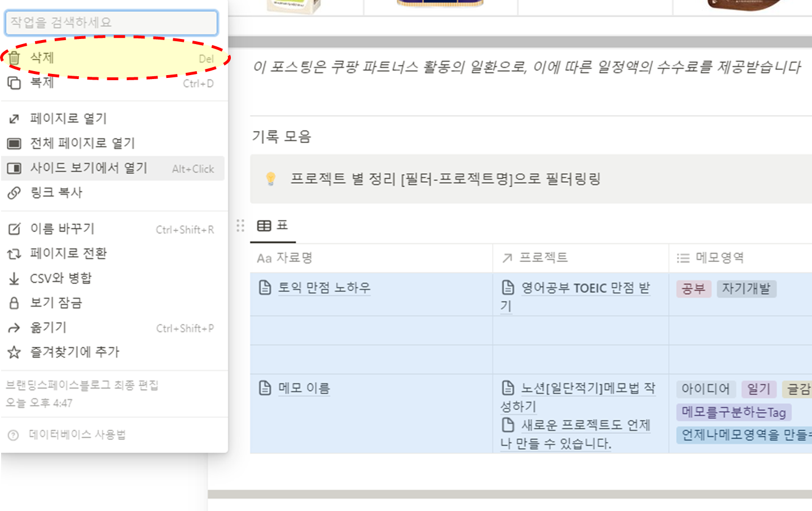
Task: Click the 언제나메모영역을 tag
Action: pos(744,435)
